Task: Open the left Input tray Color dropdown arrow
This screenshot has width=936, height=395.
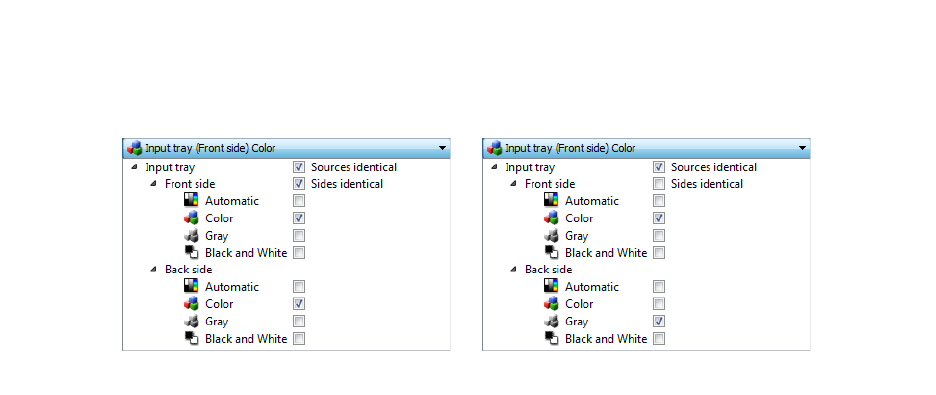Action: point(442,148)
